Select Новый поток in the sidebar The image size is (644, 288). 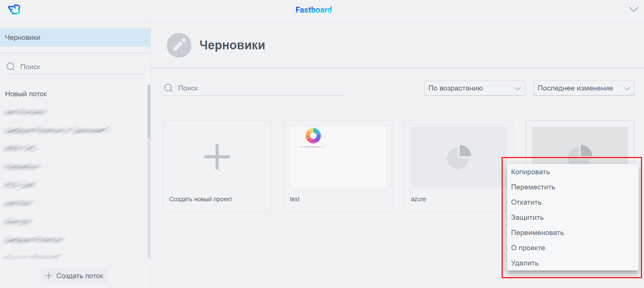pyautogui.click(x=26, y=94)
